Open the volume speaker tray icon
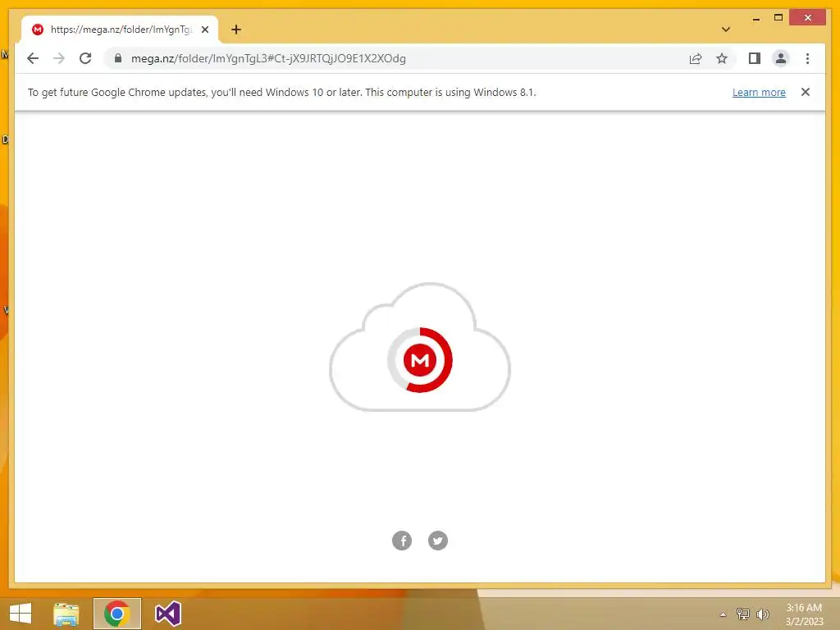 762,614
